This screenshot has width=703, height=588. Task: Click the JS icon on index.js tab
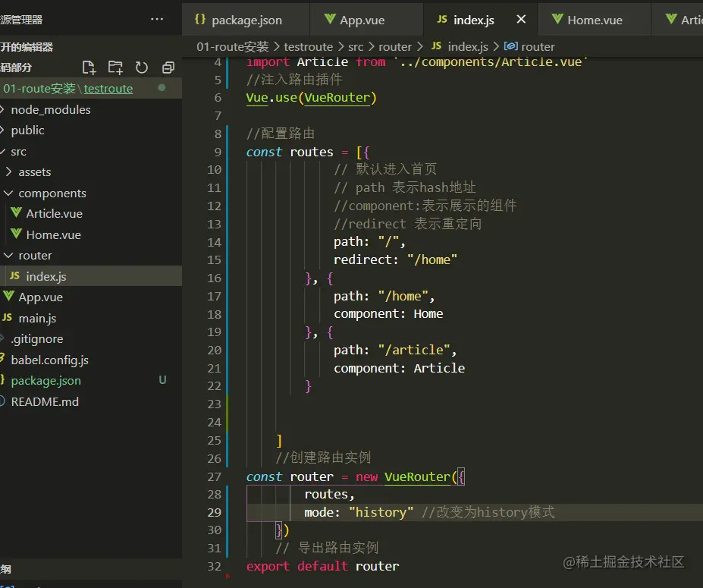(x=442, y=19)
